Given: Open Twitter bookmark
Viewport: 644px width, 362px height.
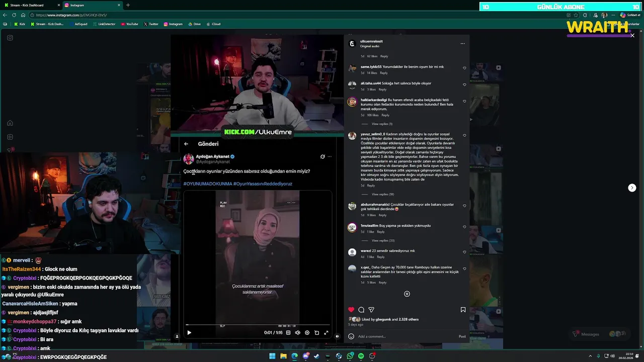Looking at the screenshot, I should [151, 24].
